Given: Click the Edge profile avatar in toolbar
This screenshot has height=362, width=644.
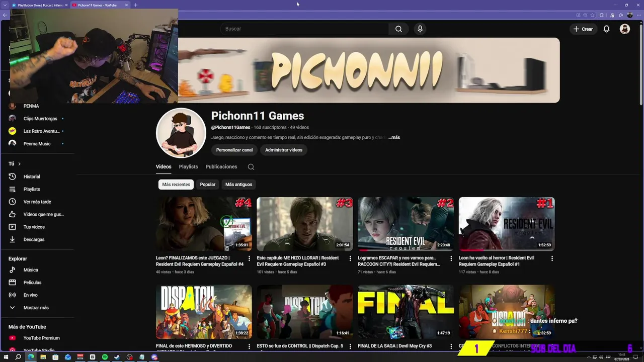Looking at the screenshot, I should pyautogui.click(x=630, y=15).
